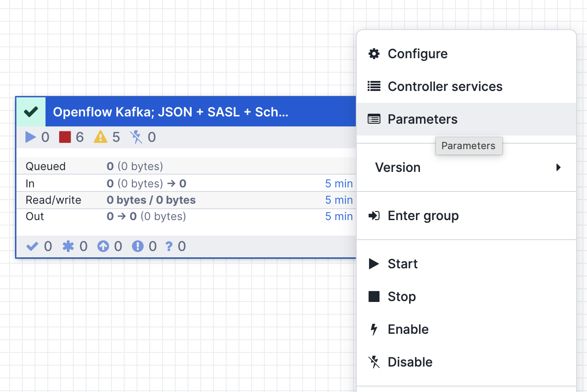Click the stale up-arrow circle icon
The width and height of the screenshot is (587, 392).
pos(103,246)
